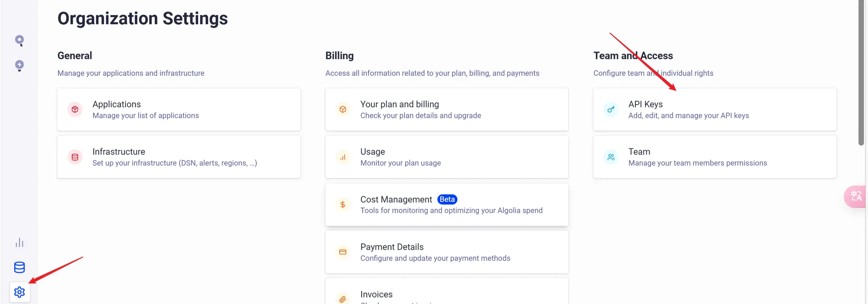Click the dollar icon beside Cost Management
This screenshot has width=868, height=304.
coord(343,204)
